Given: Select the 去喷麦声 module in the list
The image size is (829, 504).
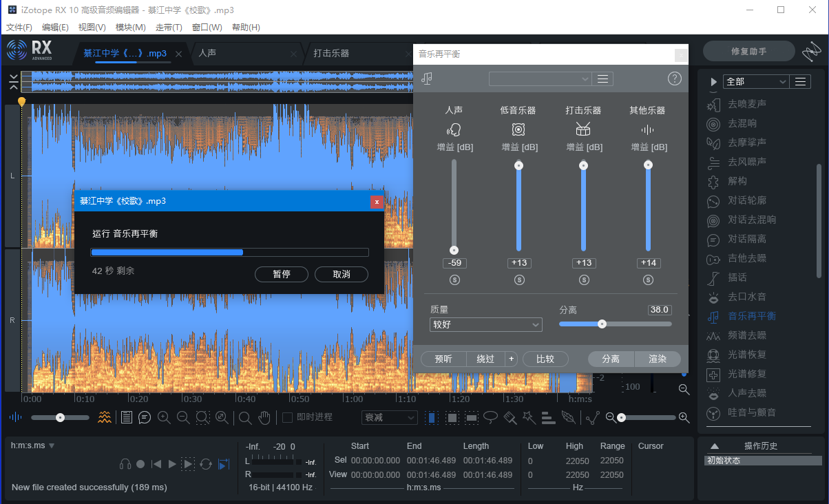Looking at the screenshot, I should point(737,104).
